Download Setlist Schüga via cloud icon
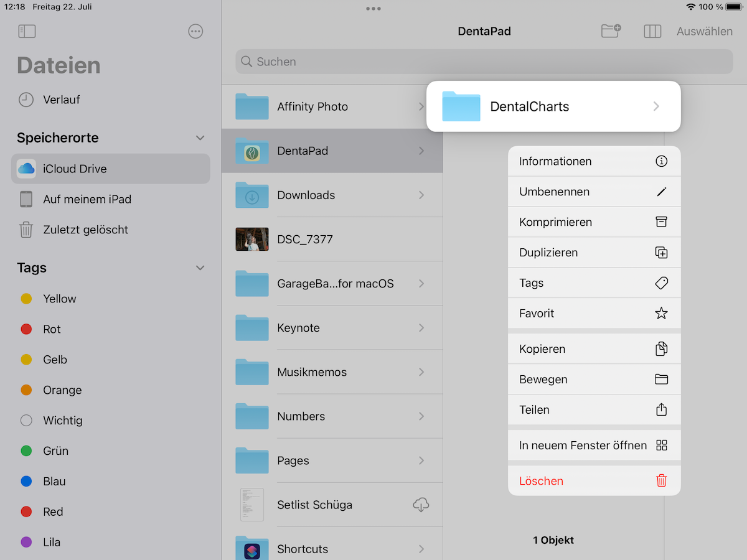747x560 pixels. [421, 505]
